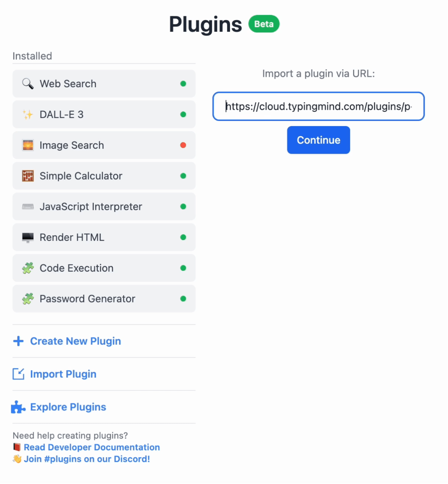Viewport: 448px width, 484px height.
Task: Click the Web Search magnifying glass icon
Action: pos(28,84)
